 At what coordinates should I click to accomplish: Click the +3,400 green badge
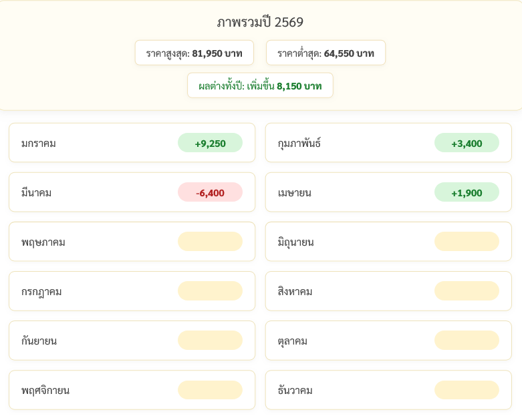pyautogui.click(x=467, y=143)
